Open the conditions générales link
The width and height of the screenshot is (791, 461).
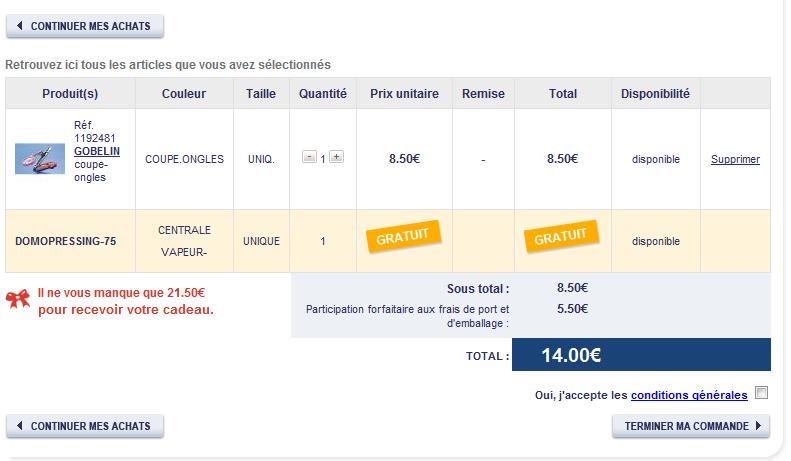(x=689, y=395)
